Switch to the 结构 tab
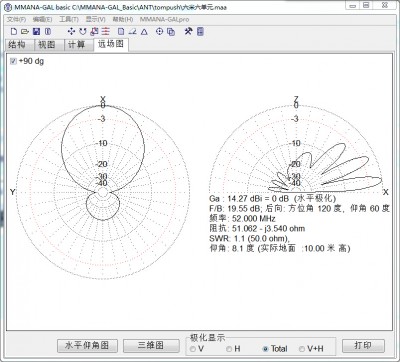Viewport: 400px width, 362px height. 20,45
